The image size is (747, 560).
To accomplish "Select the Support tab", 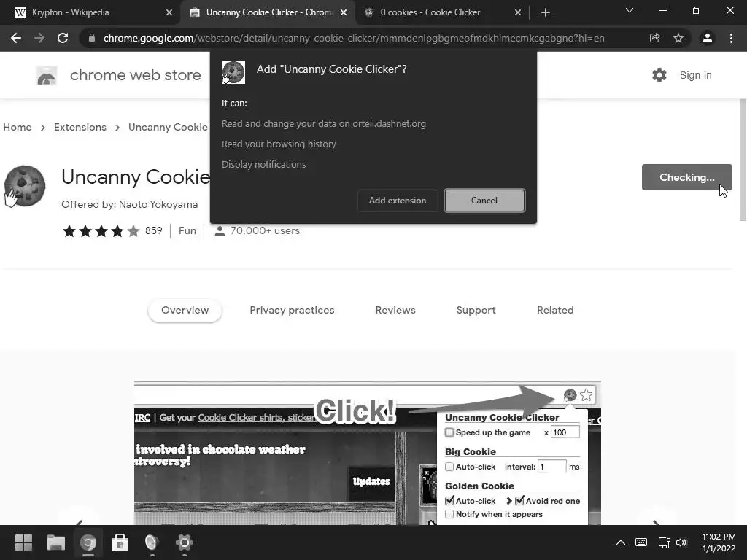I will pyautogui.click(x=476, y=310).
